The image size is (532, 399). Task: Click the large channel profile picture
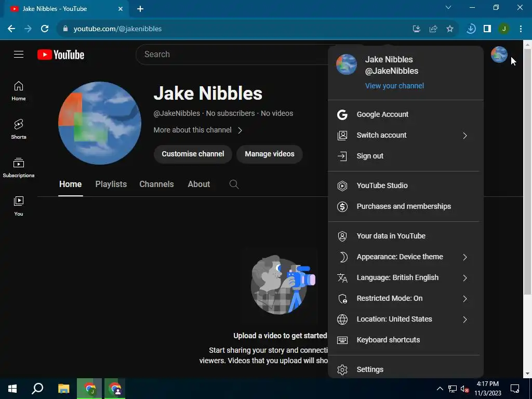click(100, 123)
